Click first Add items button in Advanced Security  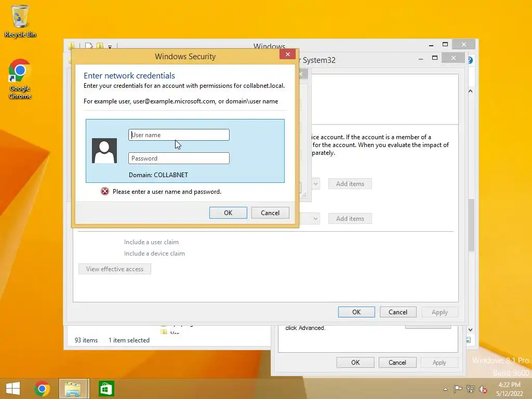(x=350, y=183)
